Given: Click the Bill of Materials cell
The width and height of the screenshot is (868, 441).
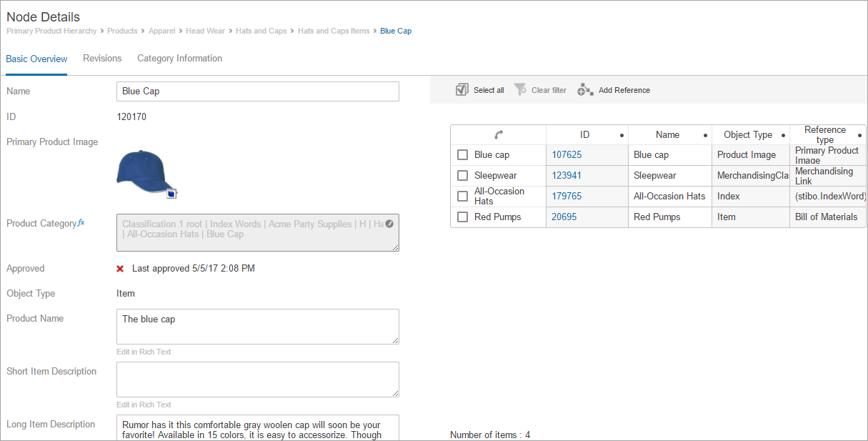Looking at the screenshot, I should (x=827, y=217).
